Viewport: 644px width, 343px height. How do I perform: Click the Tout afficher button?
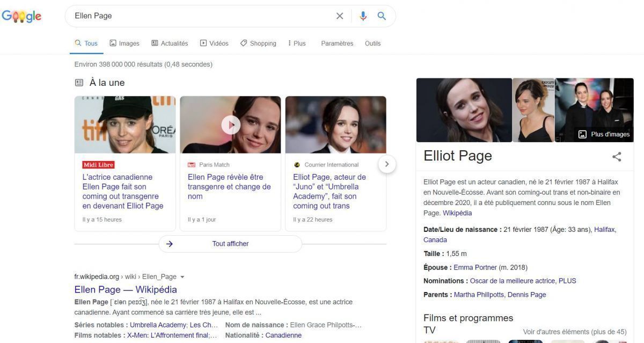point(230,244)
